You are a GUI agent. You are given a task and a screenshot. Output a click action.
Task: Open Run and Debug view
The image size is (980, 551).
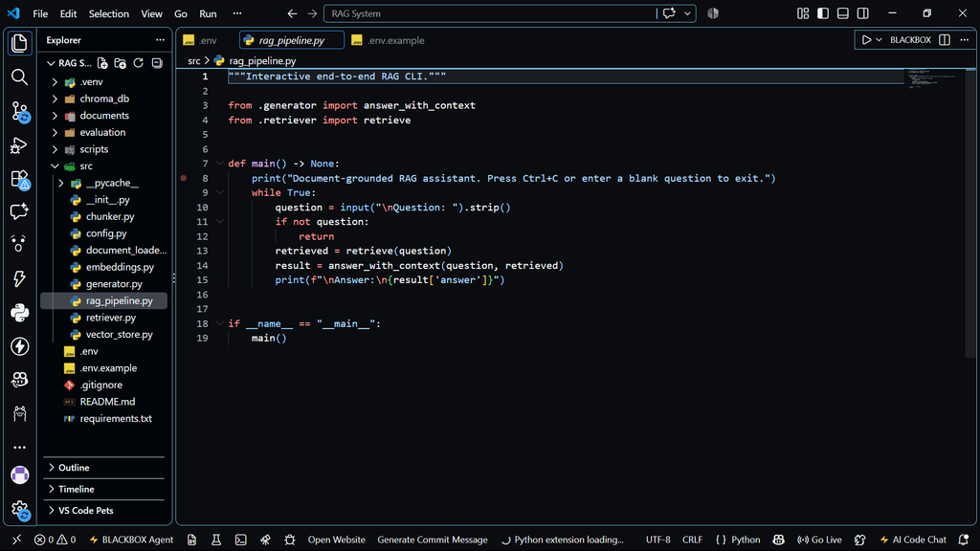tap(19, 145)
